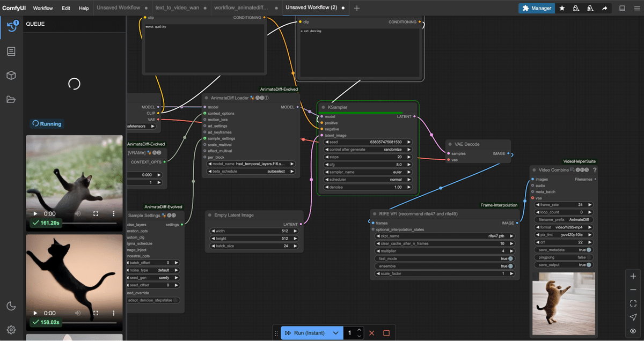Open beta_schedule dropdown in AnimateDiff Loader

[251, 171]
